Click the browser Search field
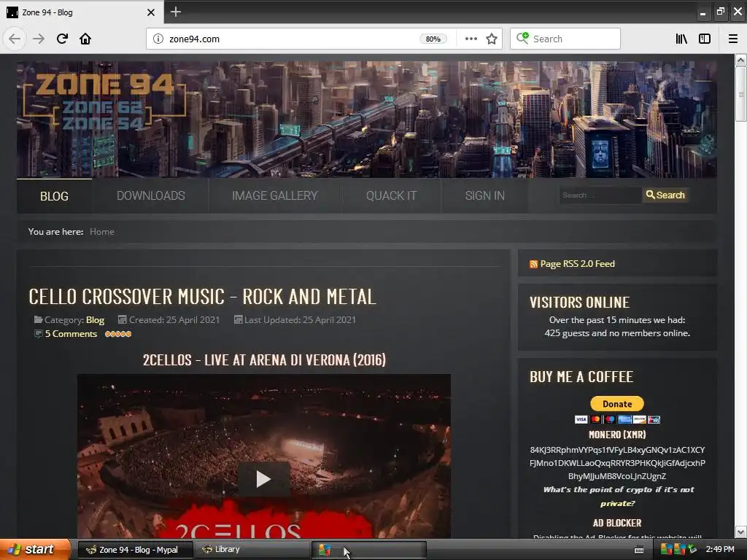Screen dimensions: 747x560 pyautogui.click(x=565, y=39)
